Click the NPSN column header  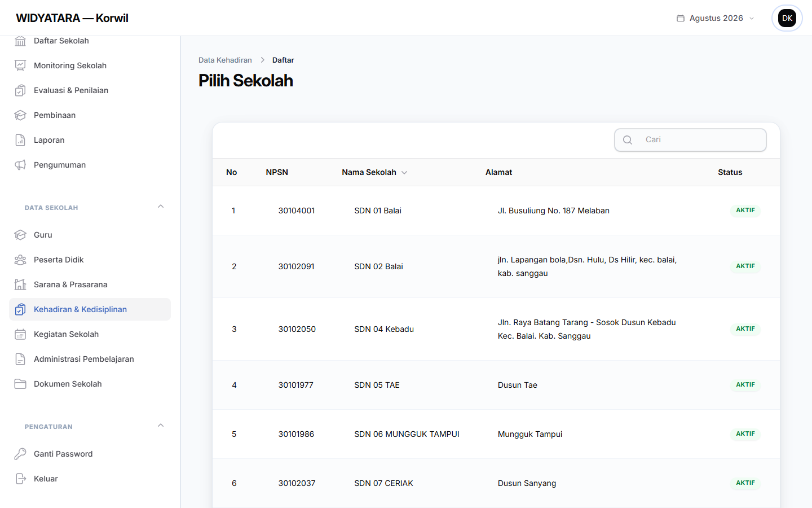[277, 172]
